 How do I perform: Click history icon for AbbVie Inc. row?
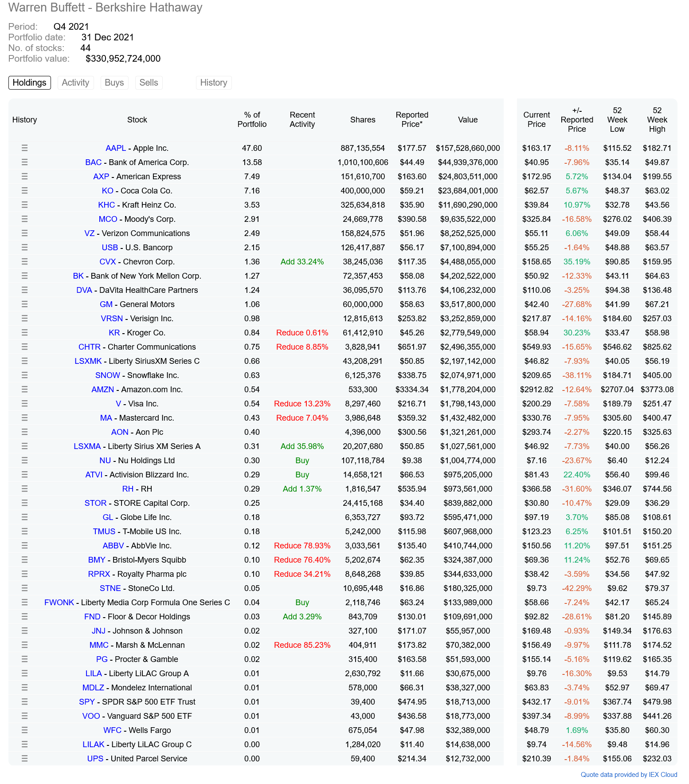pyautogui.click(x=24, y=546)
